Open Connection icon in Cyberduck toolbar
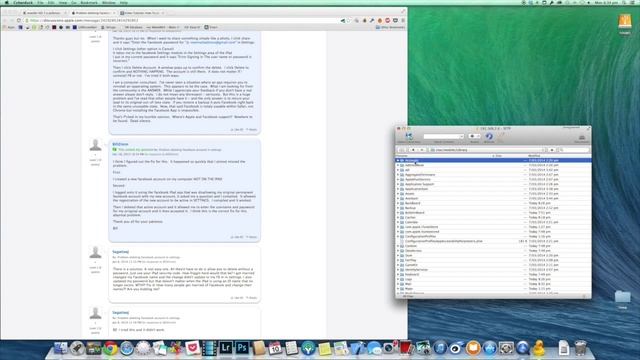 pyautogui.click(x=409, y=136)
